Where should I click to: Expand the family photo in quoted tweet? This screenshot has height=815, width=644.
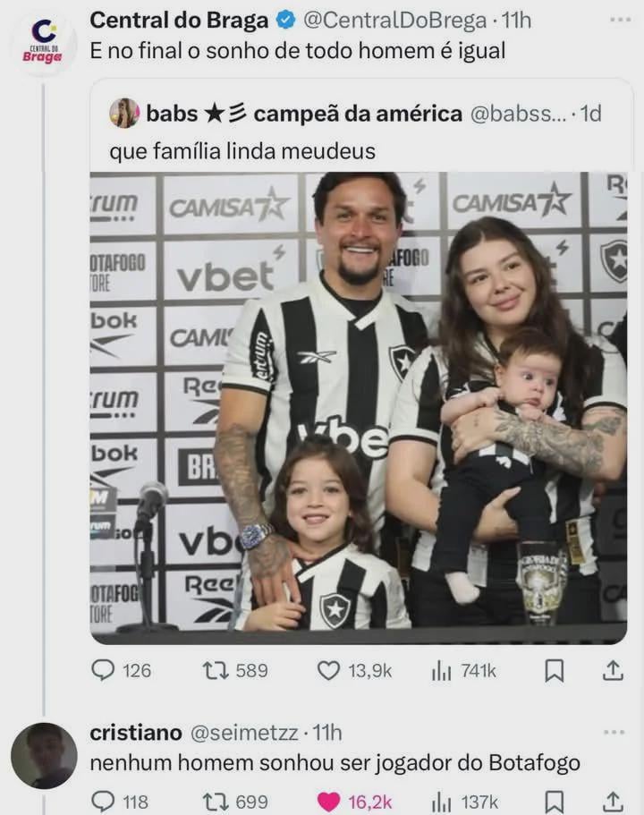click(x=358, y=407)
